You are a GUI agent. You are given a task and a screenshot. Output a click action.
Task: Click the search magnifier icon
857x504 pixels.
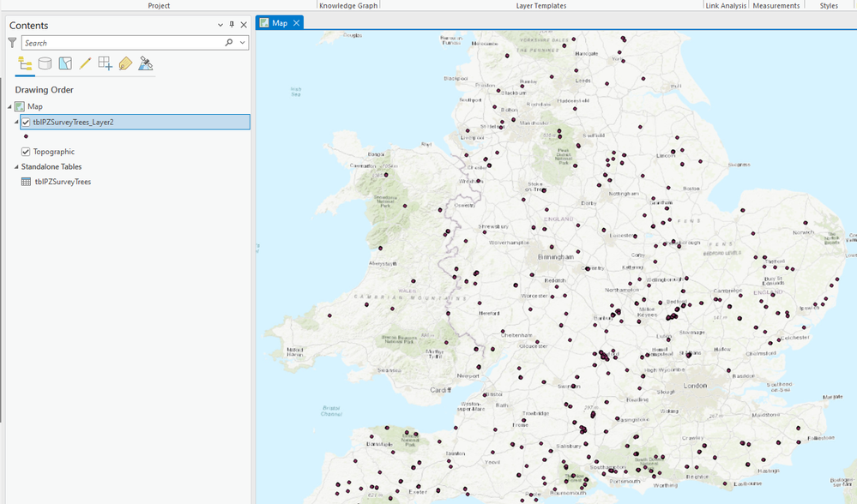pos(229,43)
